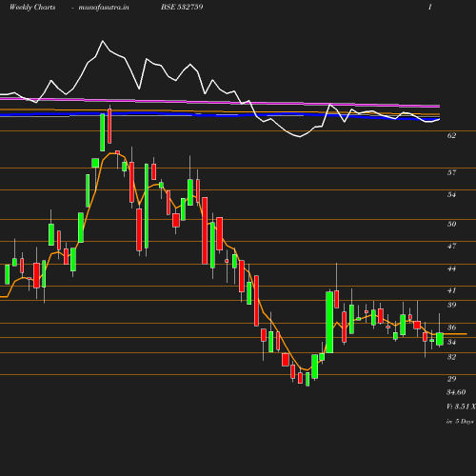Click the price axis label 62
This screenshot has width=476, height=476.
pyautogui.click(x=451, y=135)
